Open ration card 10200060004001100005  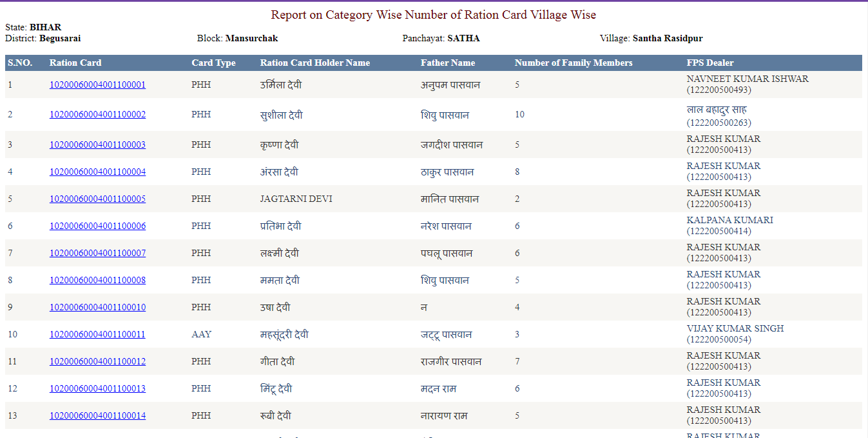97,199
